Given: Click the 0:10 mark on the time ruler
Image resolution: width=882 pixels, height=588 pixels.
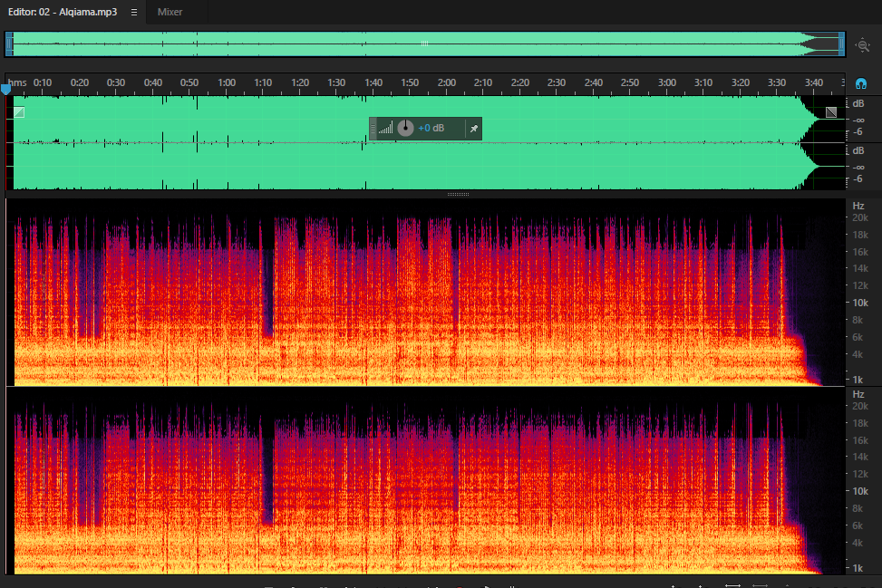Looking at the screenshot, I should tap(43, 82).
